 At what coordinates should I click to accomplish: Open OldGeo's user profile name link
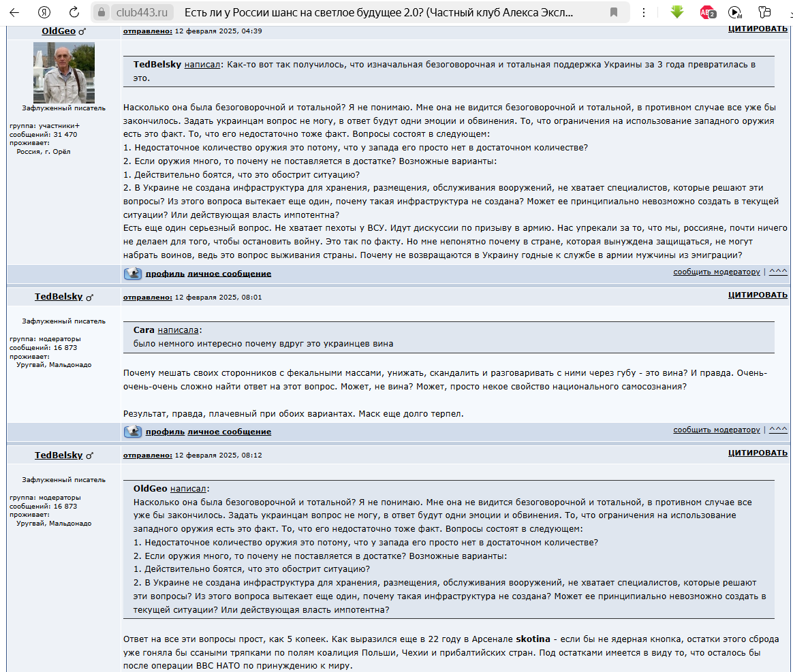coord(59,31)
